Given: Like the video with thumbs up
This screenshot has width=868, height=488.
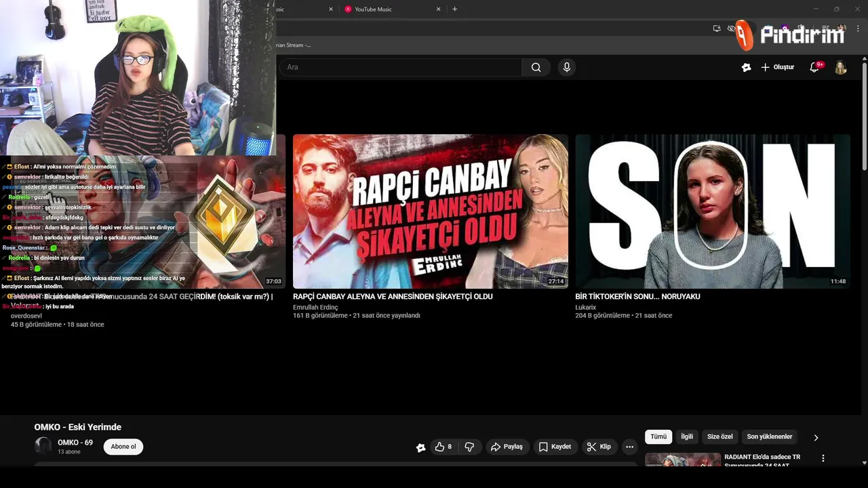Looking at the screenshot, I should [443, 447].
